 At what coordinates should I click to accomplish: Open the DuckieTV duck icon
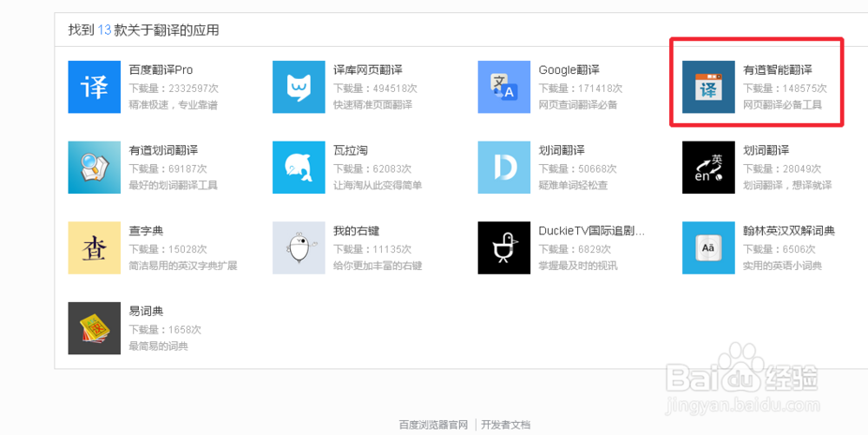coord(503,247)
